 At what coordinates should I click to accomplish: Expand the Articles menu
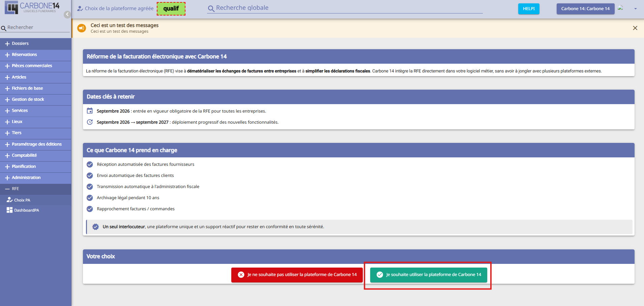click(x=36, y=77)
